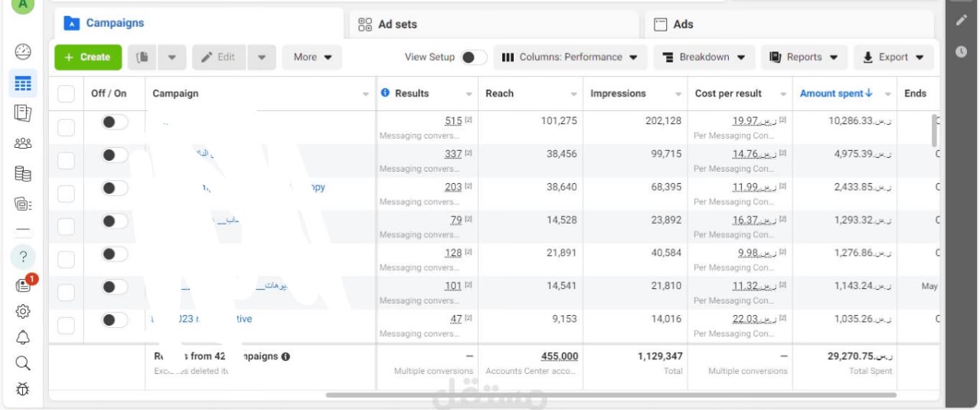Toggle campaign switch in 4,975.39 row
The width and height of the screenshot is (980, 410).
pyautogui.click(x=115, y=156)
